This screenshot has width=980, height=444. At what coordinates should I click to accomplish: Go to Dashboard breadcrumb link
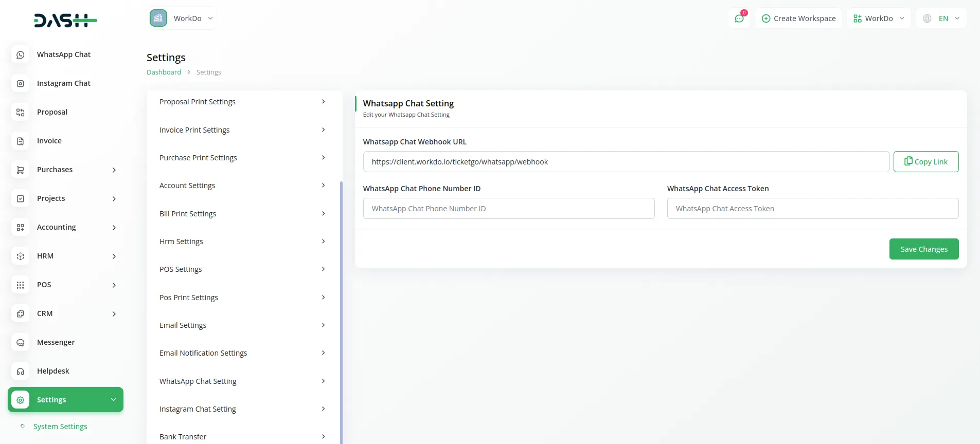[x=164, y=72]
